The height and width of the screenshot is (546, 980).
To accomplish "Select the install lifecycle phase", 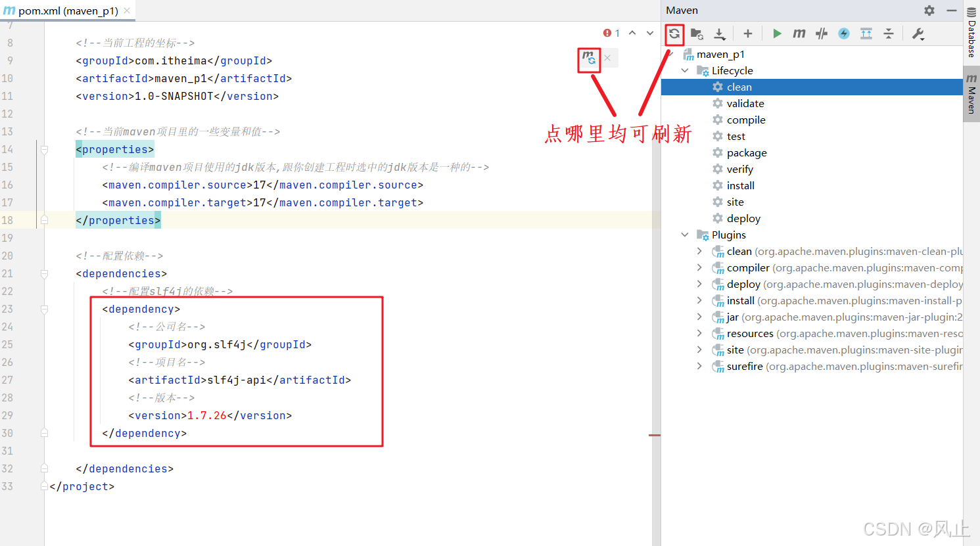I will coord(740,185).
